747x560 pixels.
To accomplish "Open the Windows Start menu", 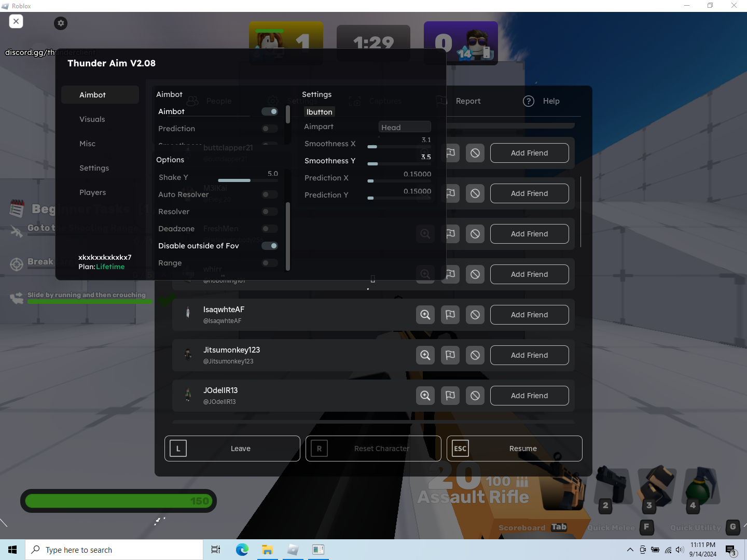I will [12, 550].
